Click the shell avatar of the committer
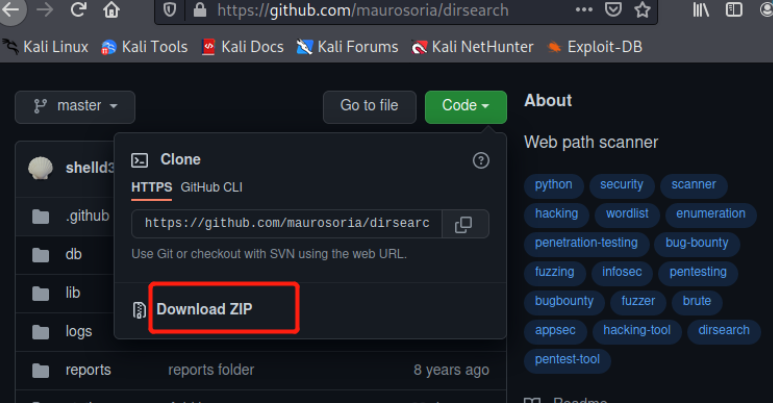This screenshot has width=773, height=403. pos(41,168)
